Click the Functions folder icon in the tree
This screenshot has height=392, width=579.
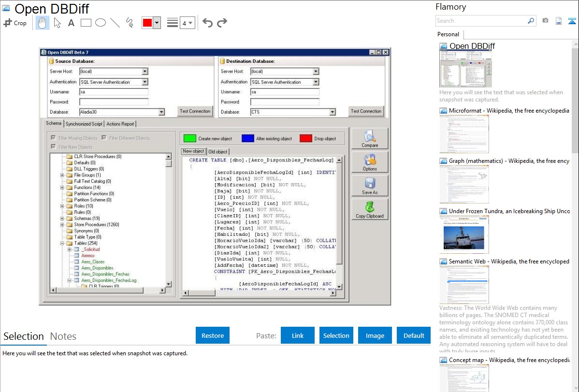pyautogui.click(x=70, y=188)
